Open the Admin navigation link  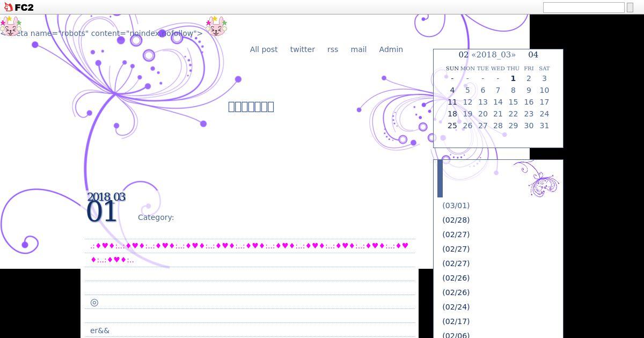[391, 49]
